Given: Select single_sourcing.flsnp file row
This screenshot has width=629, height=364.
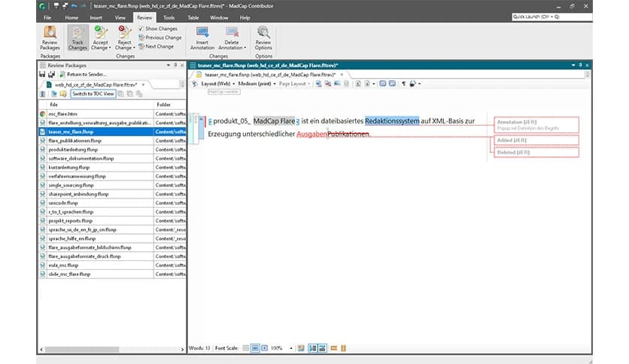Looking at the screenshot, I should click(x=112, y=185).
